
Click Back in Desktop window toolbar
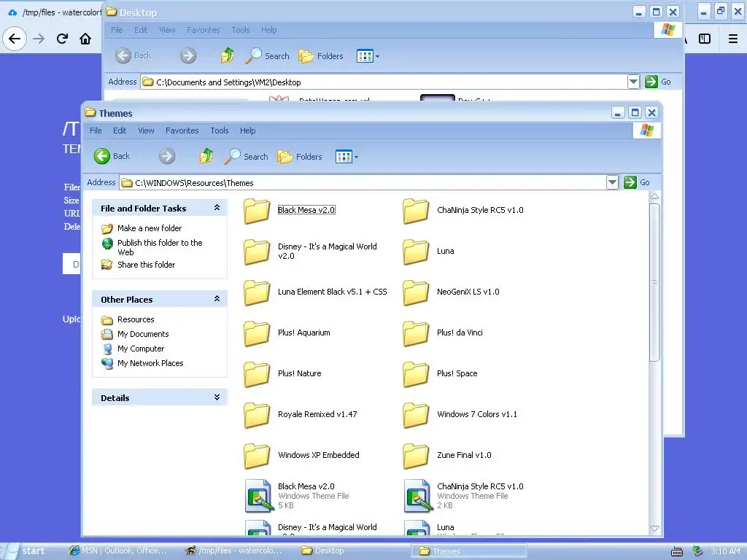click(x=133, y=55)
